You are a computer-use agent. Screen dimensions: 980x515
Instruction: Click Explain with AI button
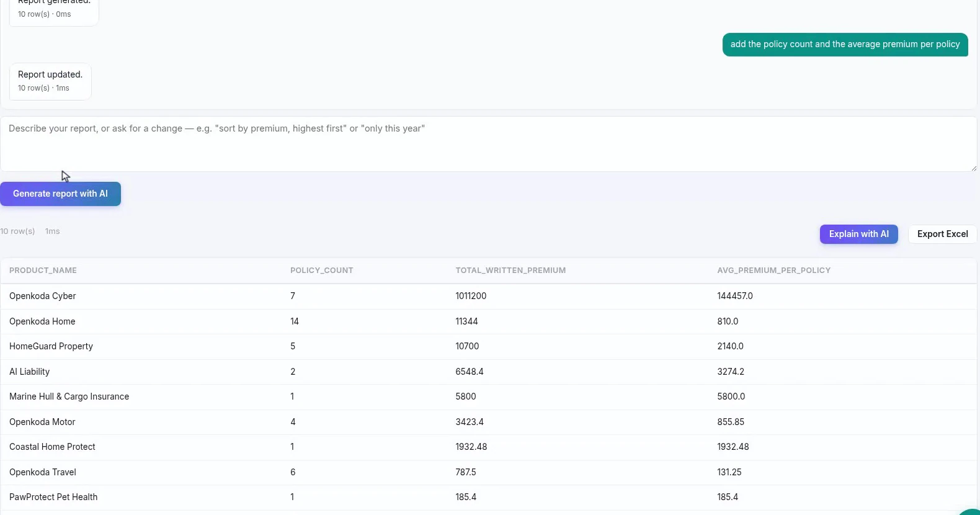(858, 234)
